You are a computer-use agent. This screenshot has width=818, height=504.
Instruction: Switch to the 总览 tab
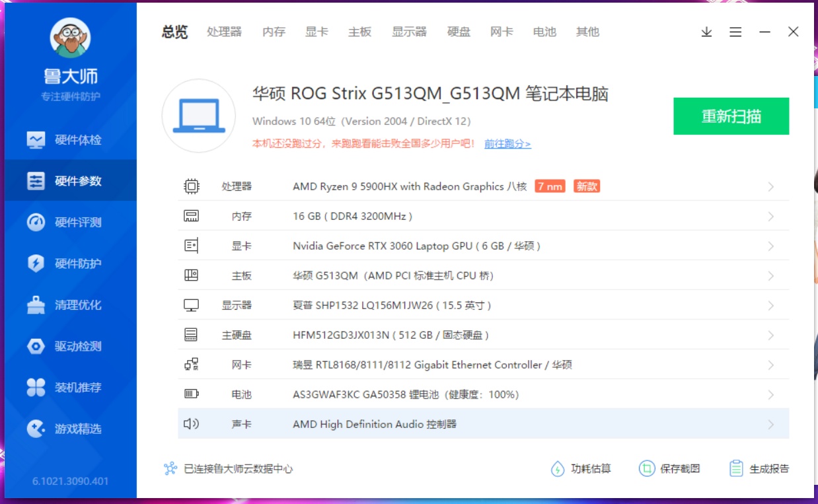coord(175,32)
